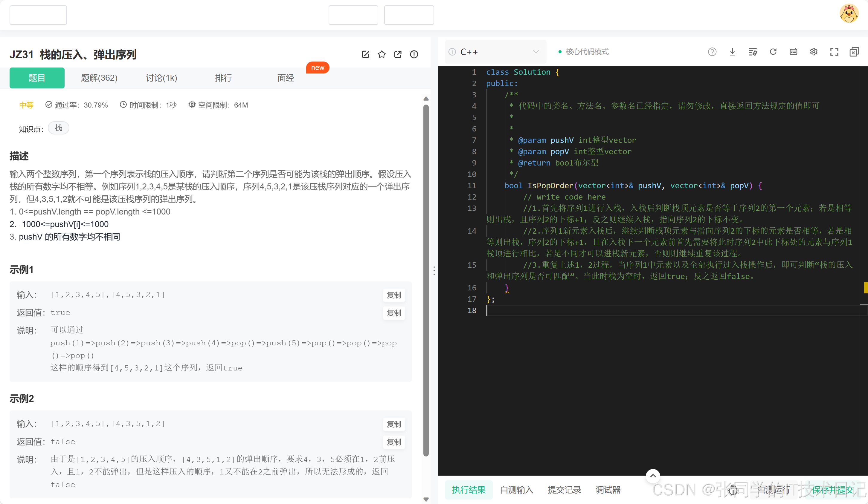Click the 栈 knowledge tag
868x504 pixels.
coord(59,128)
